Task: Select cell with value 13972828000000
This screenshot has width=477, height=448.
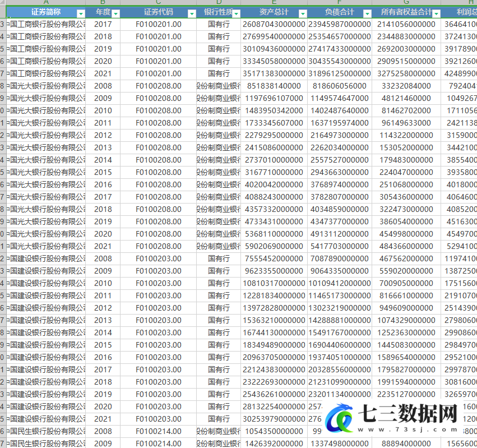Action: (x=274, y=308)
